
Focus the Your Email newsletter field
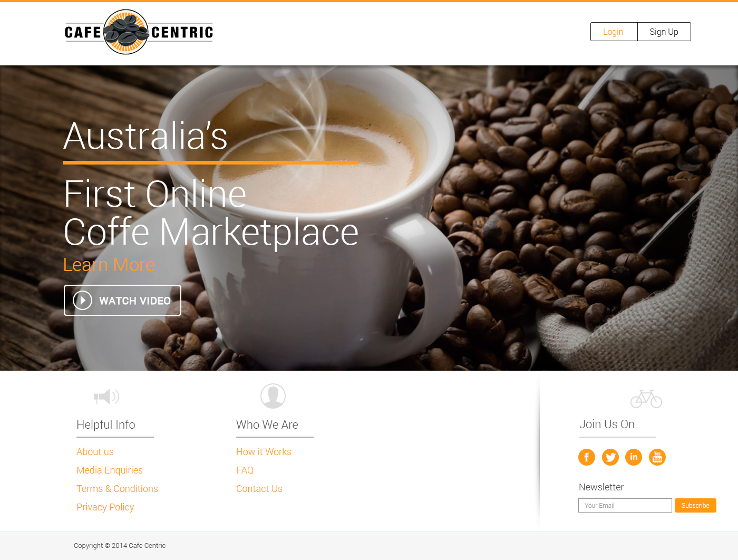click(625, 505)
